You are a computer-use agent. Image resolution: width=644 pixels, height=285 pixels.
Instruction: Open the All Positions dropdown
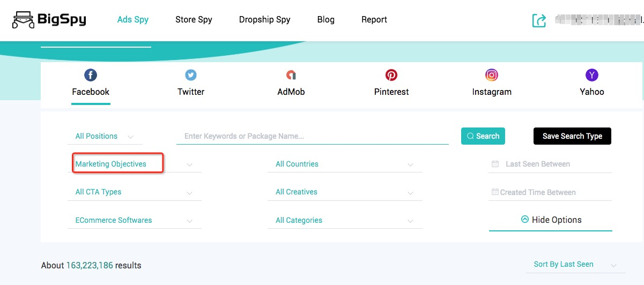coord(105,137)
